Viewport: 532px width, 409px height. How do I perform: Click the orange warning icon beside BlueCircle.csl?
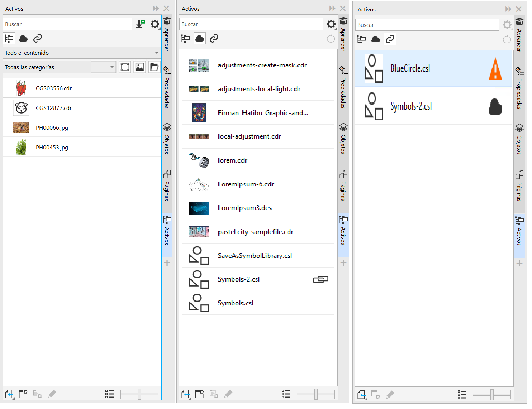495,69
